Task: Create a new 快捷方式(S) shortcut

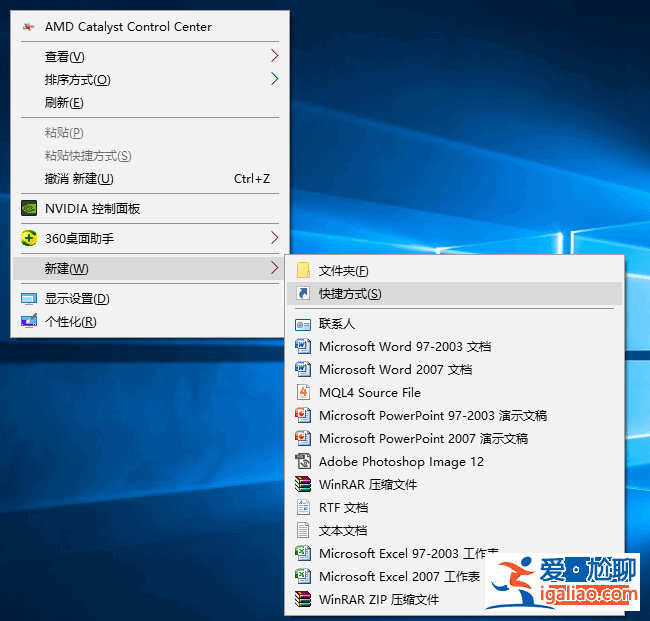Action: click(x=454, y=294)
